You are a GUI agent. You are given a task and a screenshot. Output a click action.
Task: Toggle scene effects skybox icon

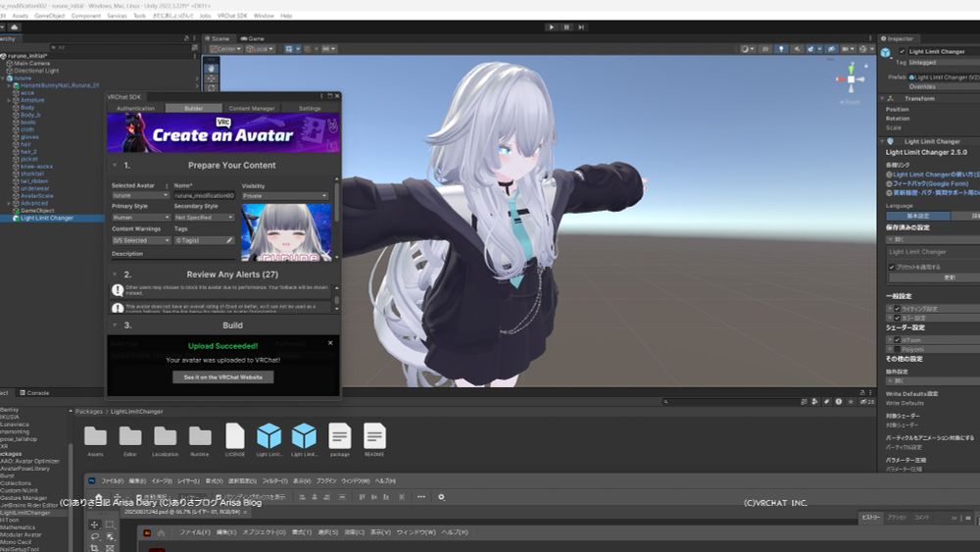pyautogui.click(x=812, y=49)
